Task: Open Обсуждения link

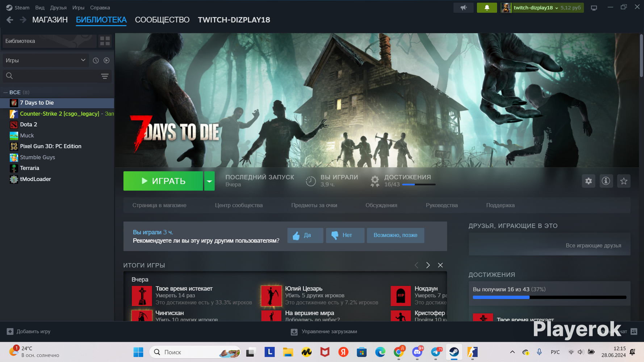Action: (381, 205)
